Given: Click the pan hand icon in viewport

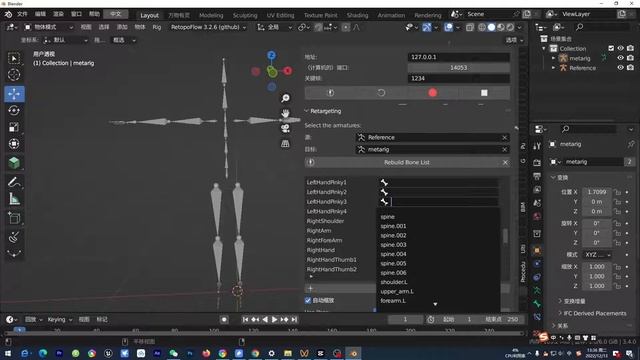Looking at the screenshot, I should (285, 113).
